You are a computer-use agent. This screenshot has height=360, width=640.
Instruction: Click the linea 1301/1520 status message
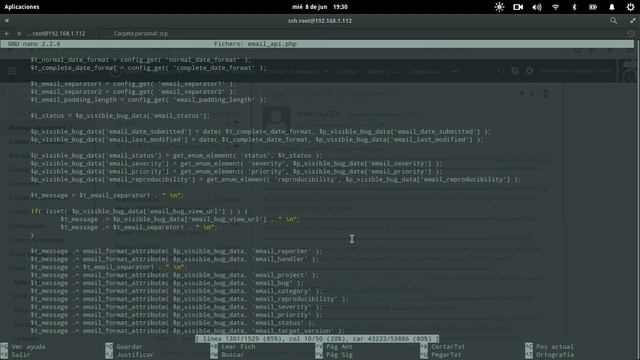tap(317, 339)
